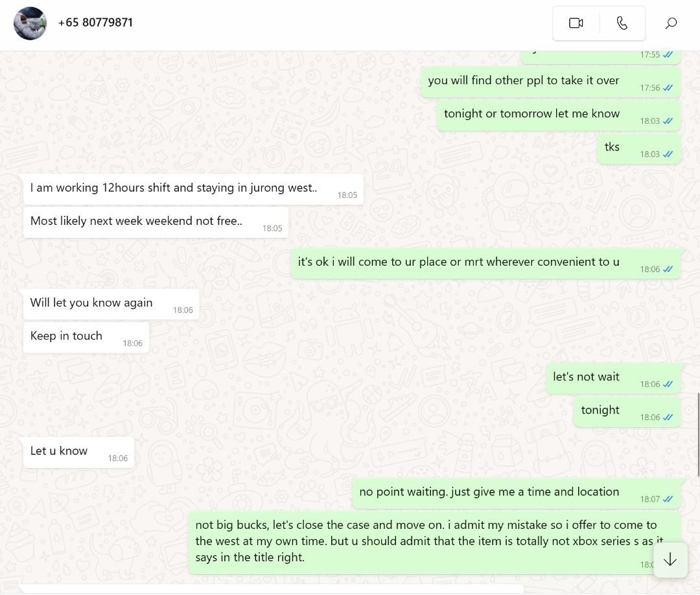
Task: Start a voice call with the contact
Action: point(622,23)
